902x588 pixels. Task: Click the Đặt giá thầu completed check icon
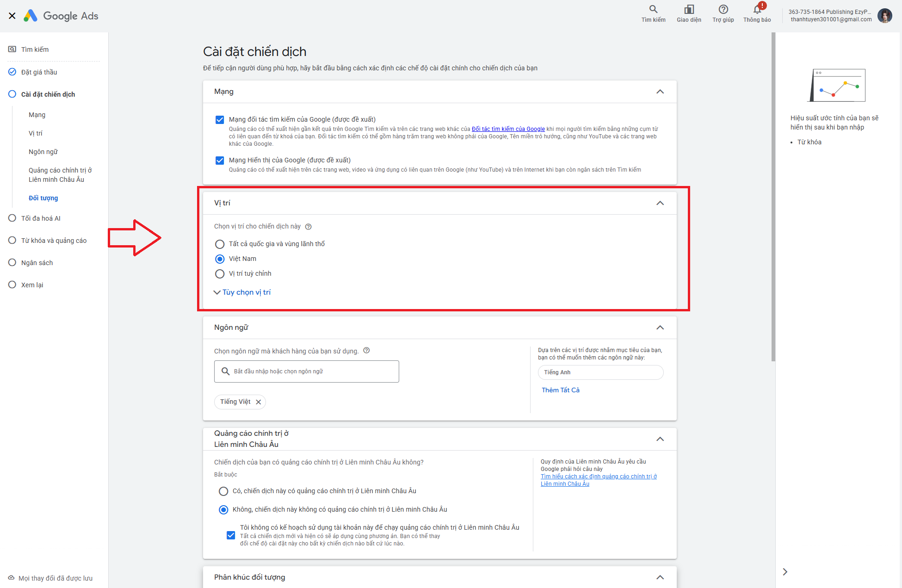[x=12, y=72]
